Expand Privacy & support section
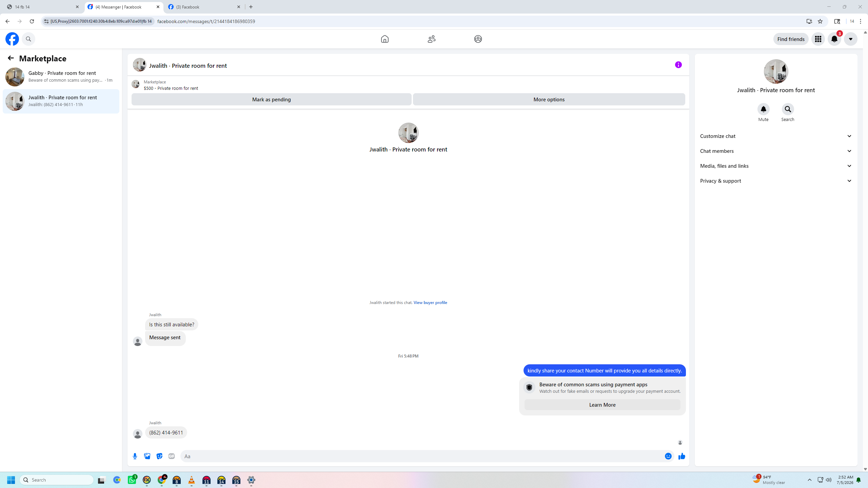This screenshot has height=488, width=868. (x=776, y=181)
